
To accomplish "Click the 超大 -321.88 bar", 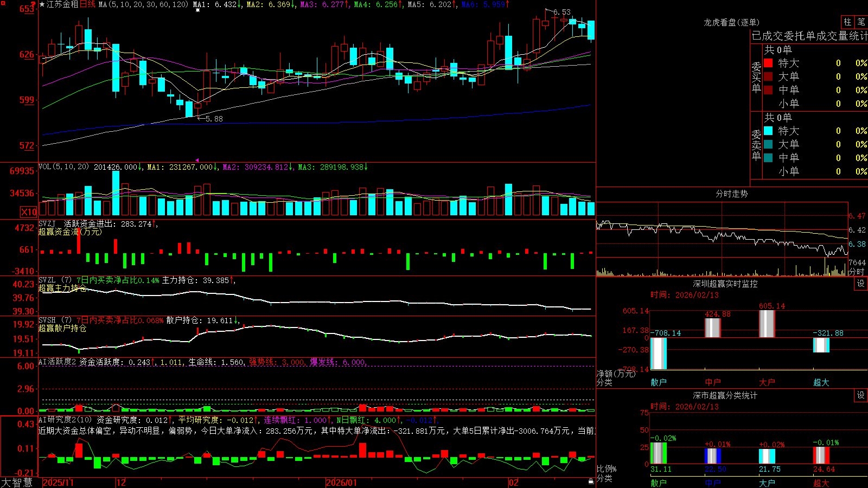I will click(x=821, y=345).
